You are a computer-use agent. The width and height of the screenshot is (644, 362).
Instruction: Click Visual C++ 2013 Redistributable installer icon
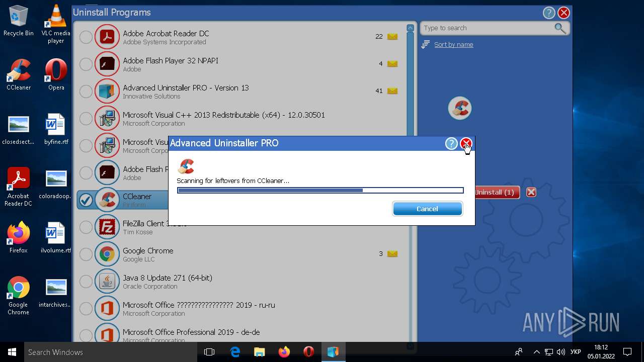coord(107,118)
